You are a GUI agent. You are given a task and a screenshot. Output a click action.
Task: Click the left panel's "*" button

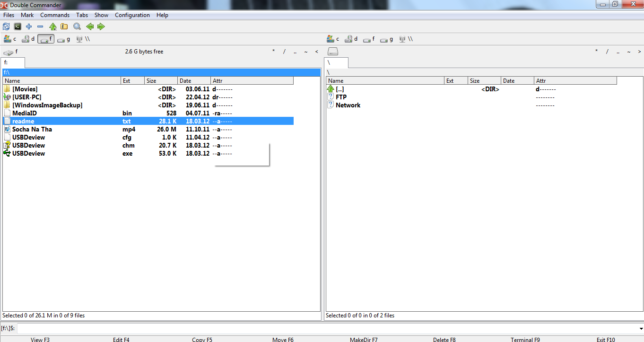click(x=273, y=52)
